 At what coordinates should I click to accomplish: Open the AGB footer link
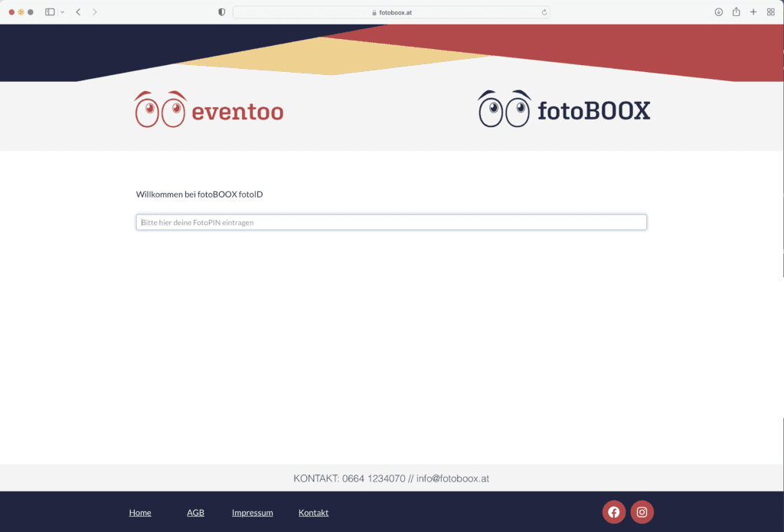click(195, 512)
